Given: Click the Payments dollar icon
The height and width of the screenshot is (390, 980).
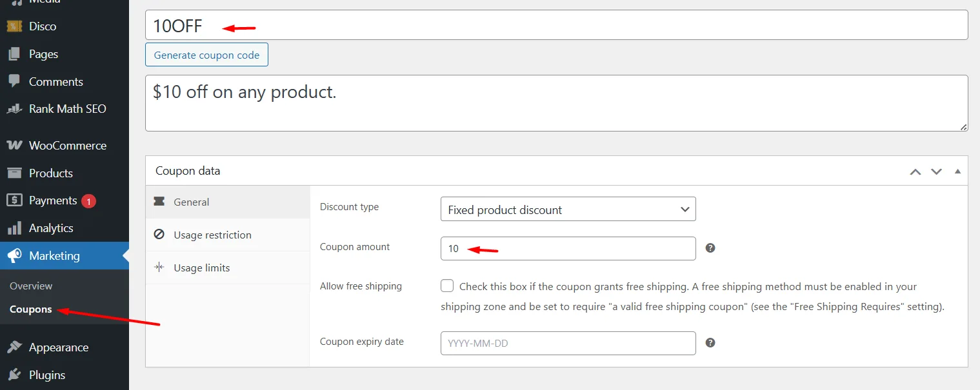Looking at the screenshot, I should coord(14,200).
